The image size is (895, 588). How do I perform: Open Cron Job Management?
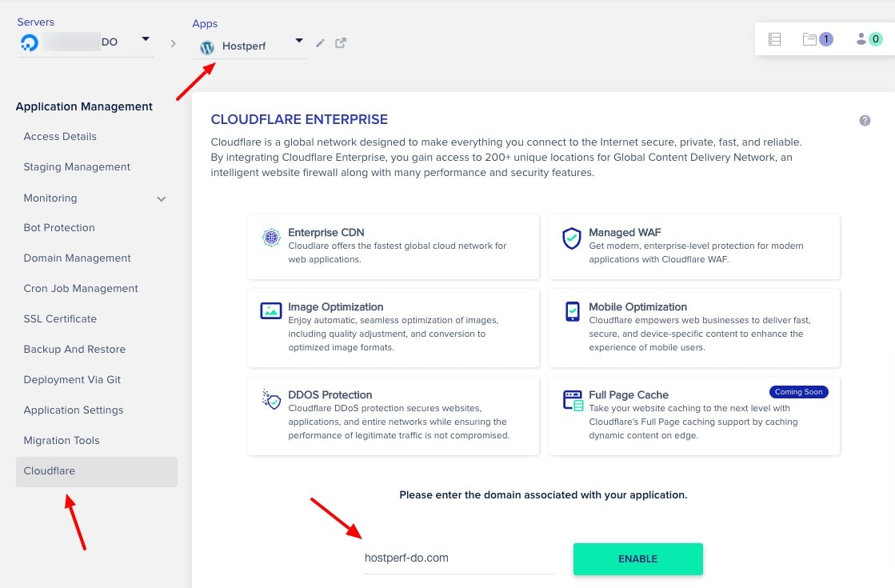(x=81, y=288)
